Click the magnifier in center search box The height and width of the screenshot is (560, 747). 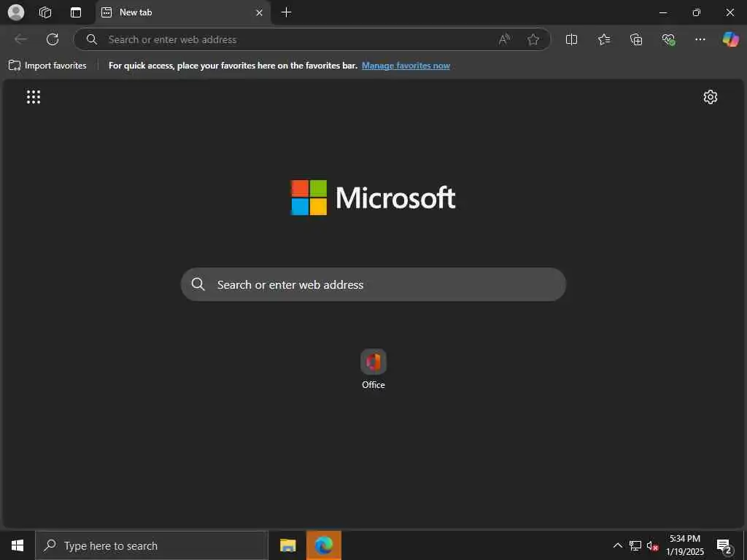tap(198, 284)
